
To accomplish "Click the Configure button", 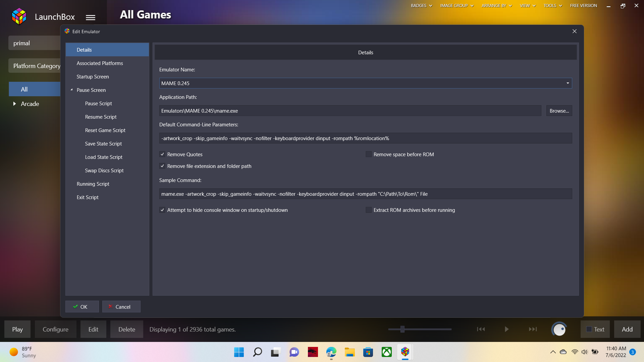I will pos(56,329).
